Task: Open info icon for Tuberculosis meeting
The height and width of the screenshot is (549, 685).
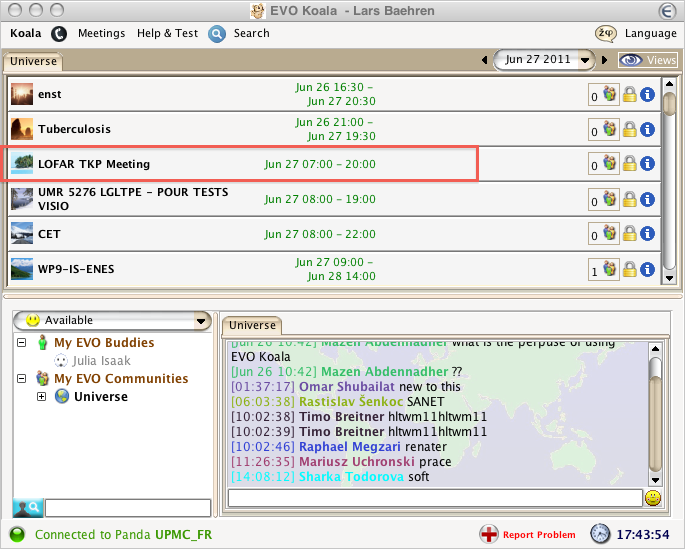Action: click(x=647, y=129)
